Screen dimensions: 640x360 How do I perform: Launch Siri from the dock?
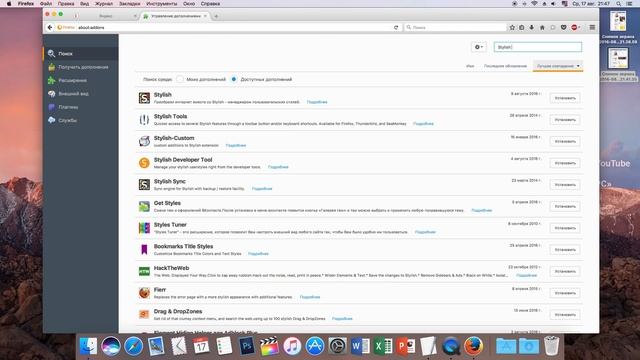coord(111,346)
